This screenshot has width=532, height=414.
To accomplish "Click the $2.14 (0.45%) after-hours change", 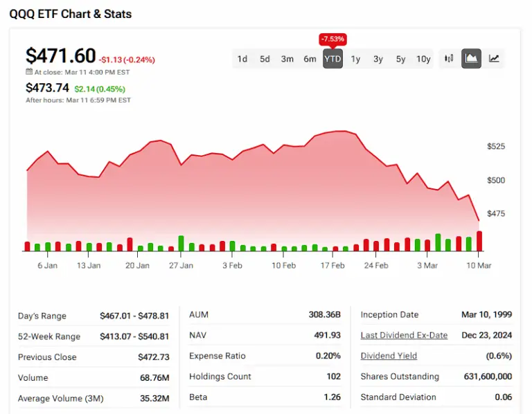I will (100, 89).
